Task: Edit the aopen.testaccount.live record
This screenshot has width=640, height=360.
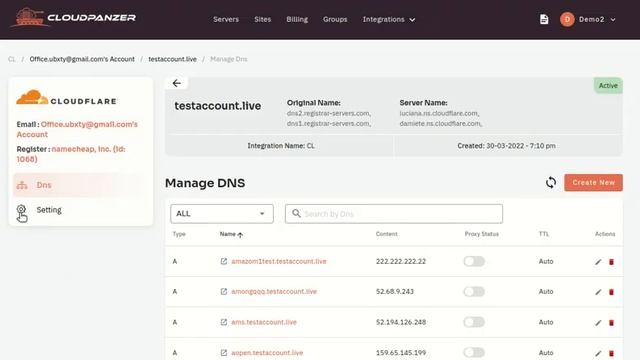Action: (x=598, y=353)
